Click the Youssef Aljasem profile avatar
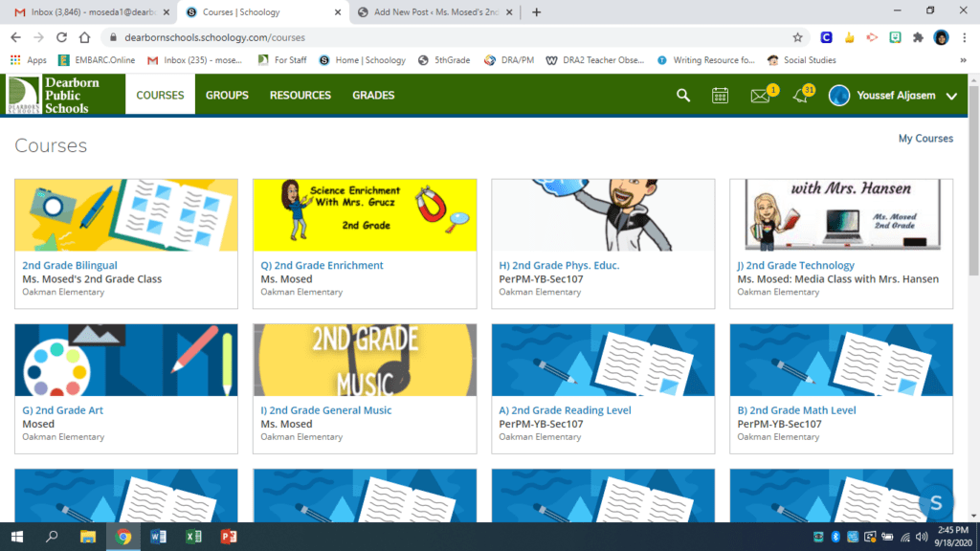Viewport: 980px width, 551px height. [x=839, y=96]
